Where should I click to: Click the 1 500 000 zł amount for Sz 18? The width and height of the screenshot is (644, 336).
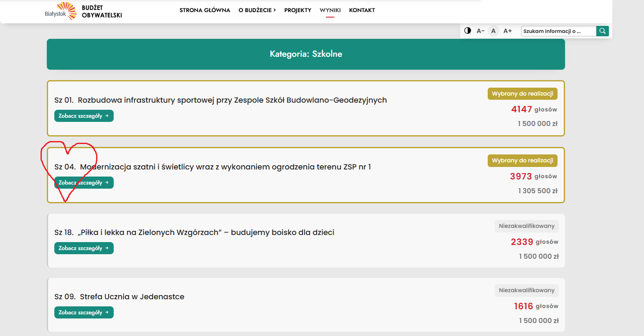point(539,256)
